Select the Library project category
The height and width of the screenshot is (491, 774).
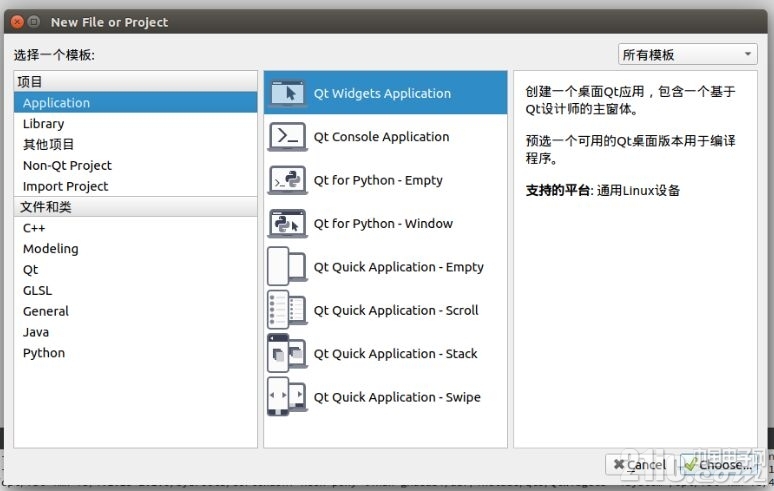(136, 123)
